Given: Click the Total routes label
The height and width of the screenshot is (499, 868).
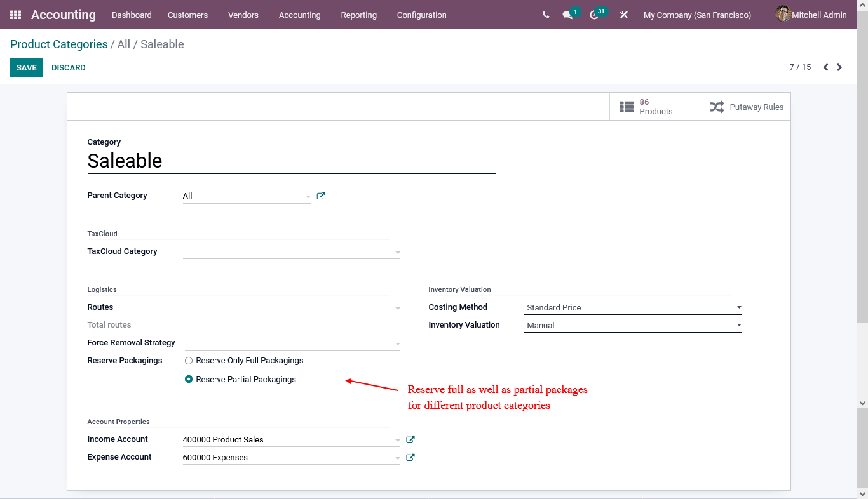Looking at the screenshot, I should (x=109, y=325).
